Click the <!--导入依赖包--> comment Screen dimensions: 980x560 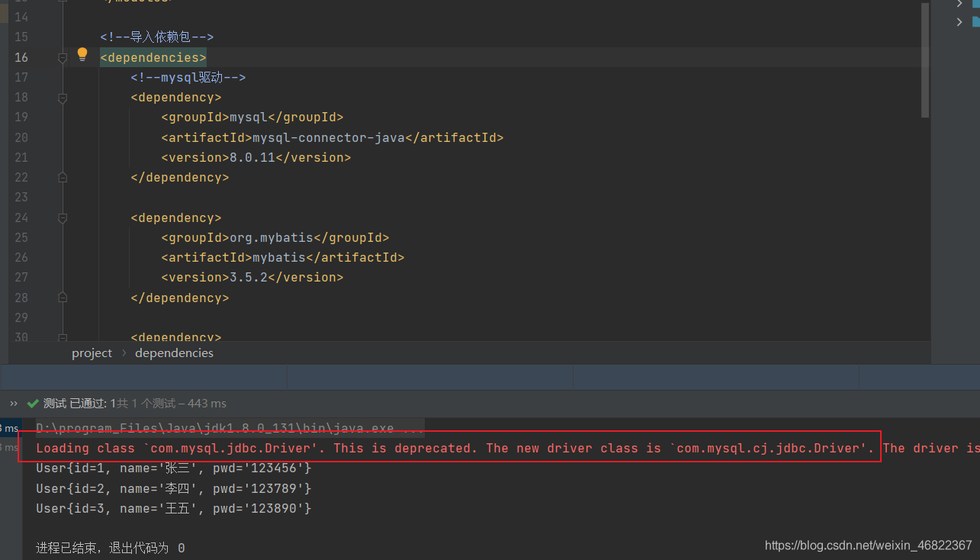tap(157, 37)
